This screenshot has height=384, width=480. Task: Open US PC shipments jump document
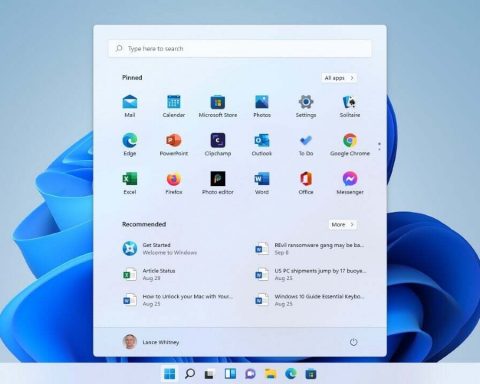pos(310,274)
